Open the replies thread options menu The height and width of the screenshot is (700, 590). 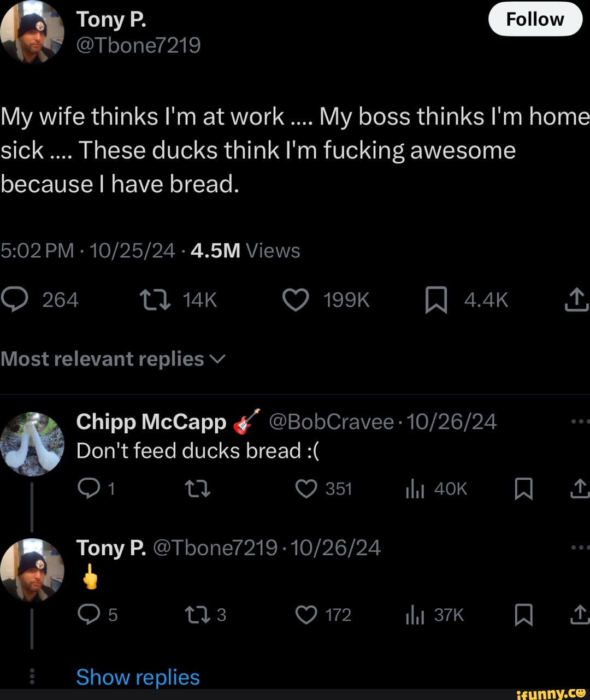(x=32, y=676)
